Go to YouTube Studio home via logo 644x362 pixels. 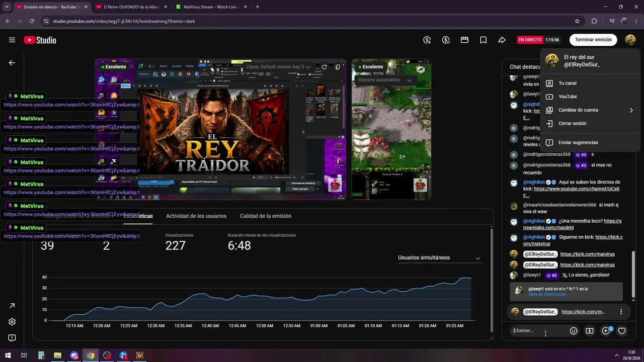click(40, 40)
